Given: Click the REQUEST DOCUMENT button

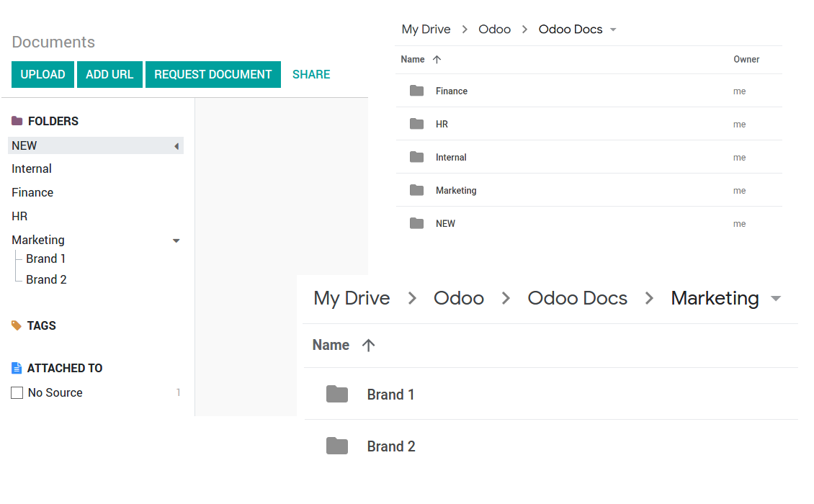Looking at the screenshot, I should click(213, 74).
